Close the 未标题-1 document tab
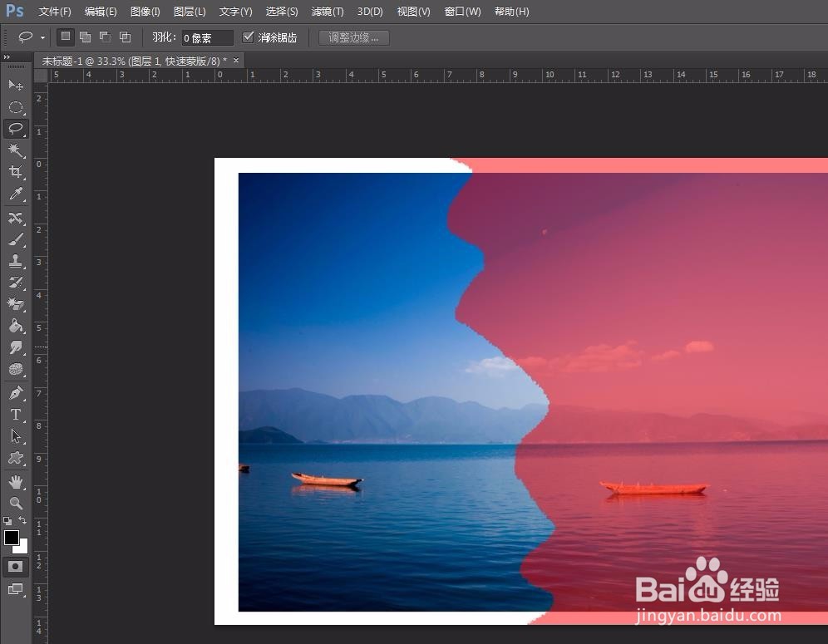The height and width of the screenshot is (644, 828). pyautogui.click(x=236, y=60)
